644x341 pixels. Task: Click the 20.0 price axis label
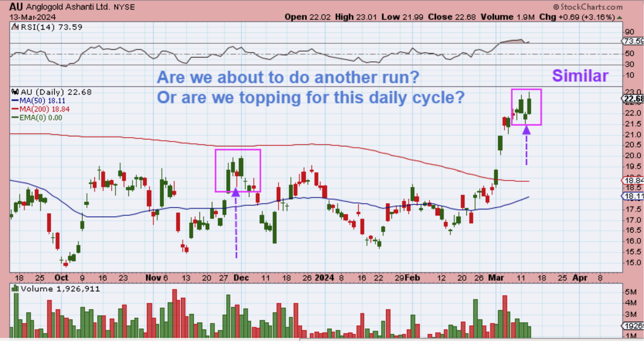[633, 156]
